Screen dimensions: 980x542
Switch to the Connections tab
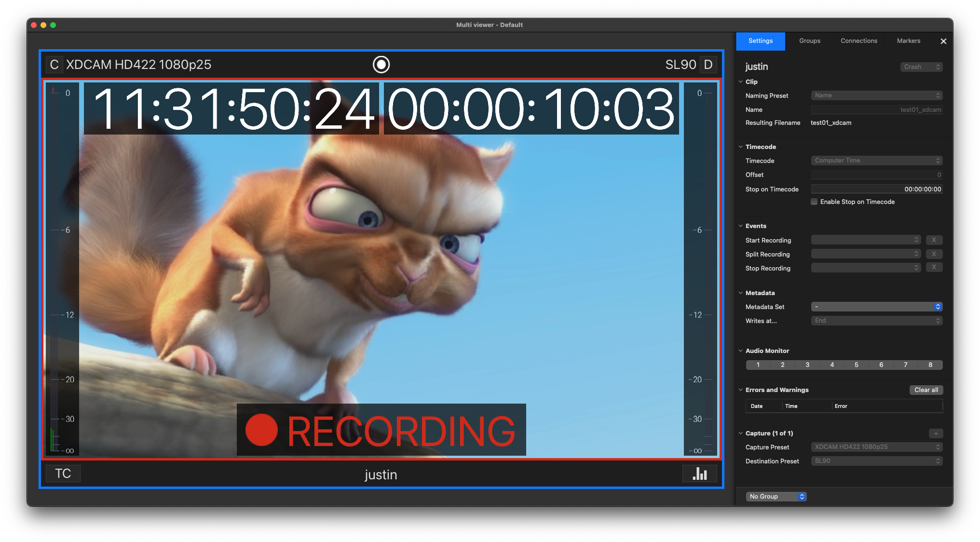859,41
